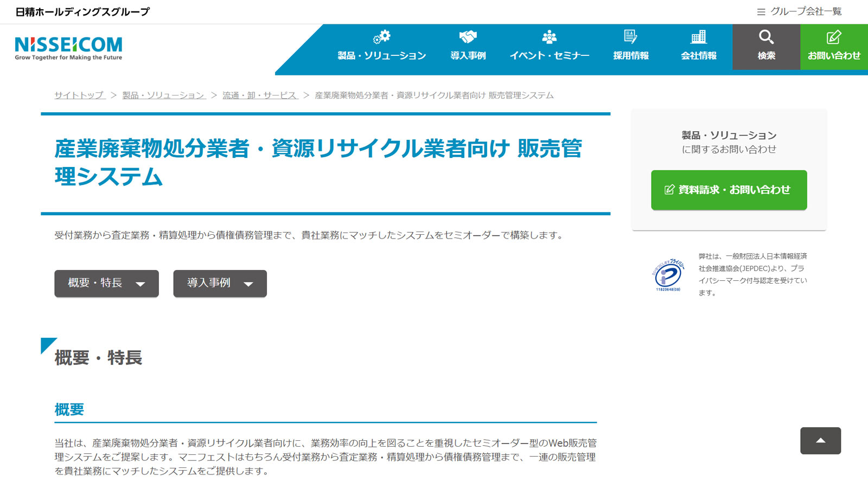This screenshot has width=868, height=488.
Task: Open search with the magnifier icon
Action: point(766,37)
